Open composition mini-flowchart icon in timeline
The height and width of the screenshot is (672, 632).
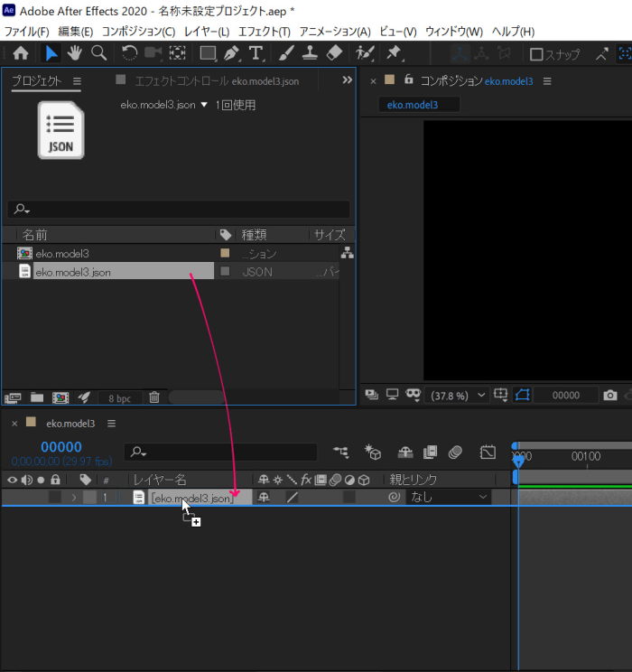341,452
